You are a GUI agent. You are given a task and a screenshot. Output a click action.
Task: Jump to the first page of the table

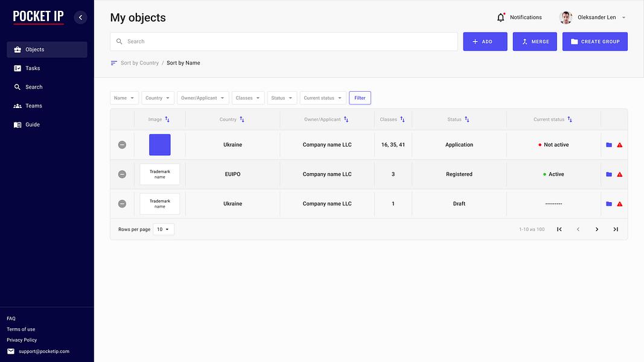[x=559, y=229]
